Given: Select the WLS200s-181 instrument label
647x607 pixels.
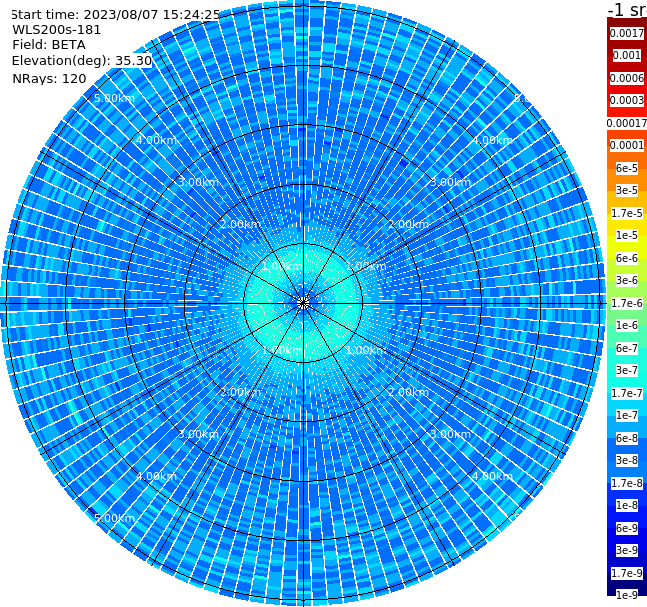Looking at the screenshot, I should pyautogui.click(x=57, y=30).
